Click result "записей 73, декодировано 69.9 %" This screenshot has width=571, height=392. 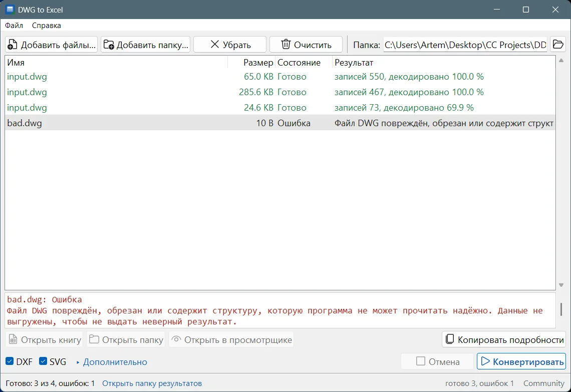point(404,108)
